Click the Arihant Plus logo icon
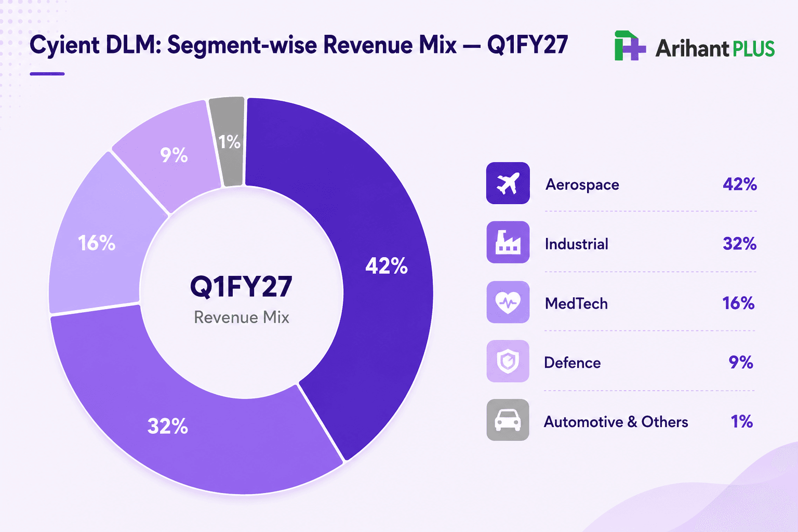 630,46
